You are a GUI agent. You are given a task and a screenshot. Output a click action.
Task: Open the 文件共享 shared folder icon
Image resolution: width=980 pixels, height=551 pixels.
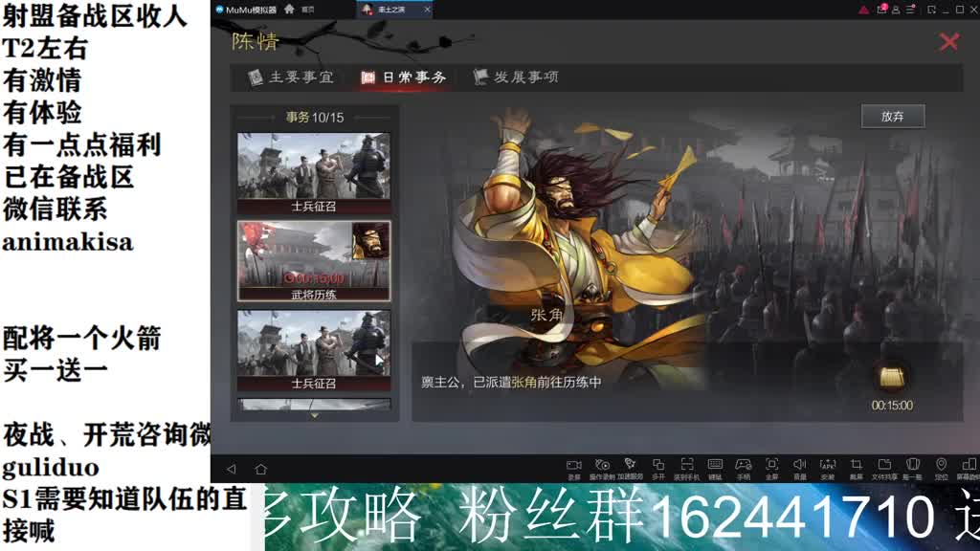(x=884, y=465)
